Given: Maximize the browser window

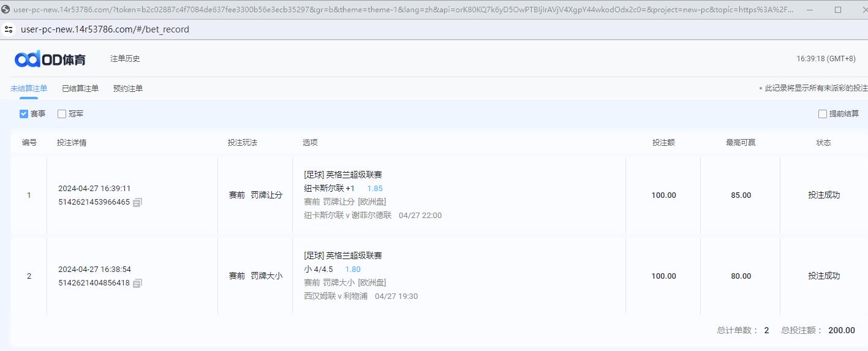Looking at the screenshot, I should (838, 10).
